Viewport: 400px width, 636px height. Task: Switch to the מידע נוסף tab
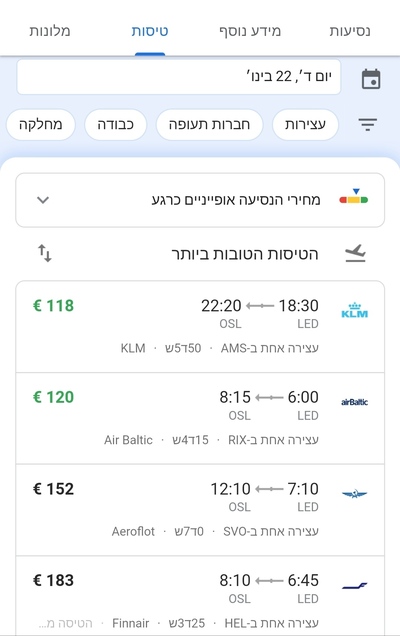(x=250, y=31)
